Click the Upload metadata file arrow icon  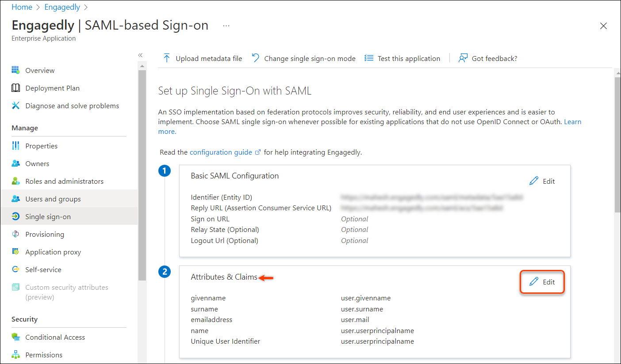[x=167, y=58]
